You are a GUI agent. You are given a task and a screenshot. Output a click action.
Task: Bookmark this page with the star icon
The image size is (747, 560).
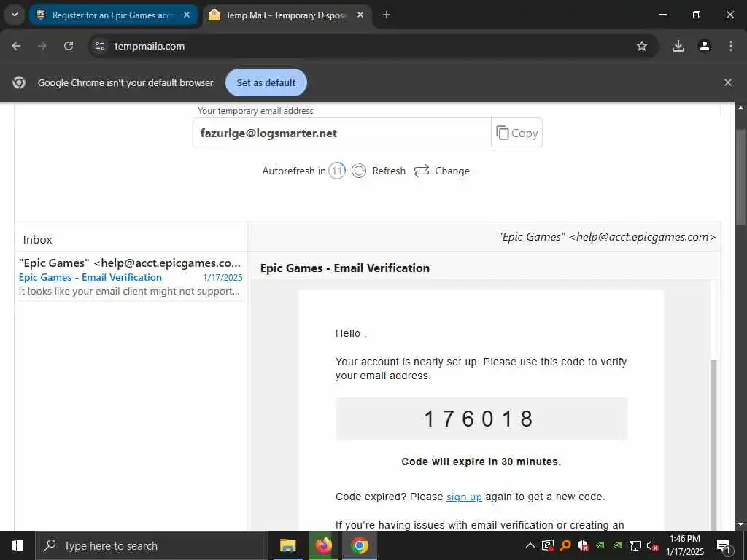point(642,46)
